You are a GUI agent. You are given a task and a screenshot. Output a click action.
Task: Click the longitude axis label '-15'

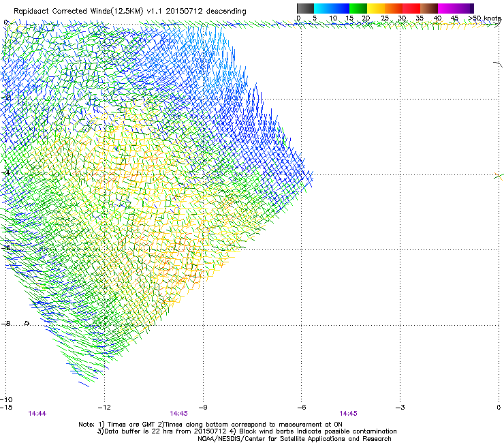[6, 408]
